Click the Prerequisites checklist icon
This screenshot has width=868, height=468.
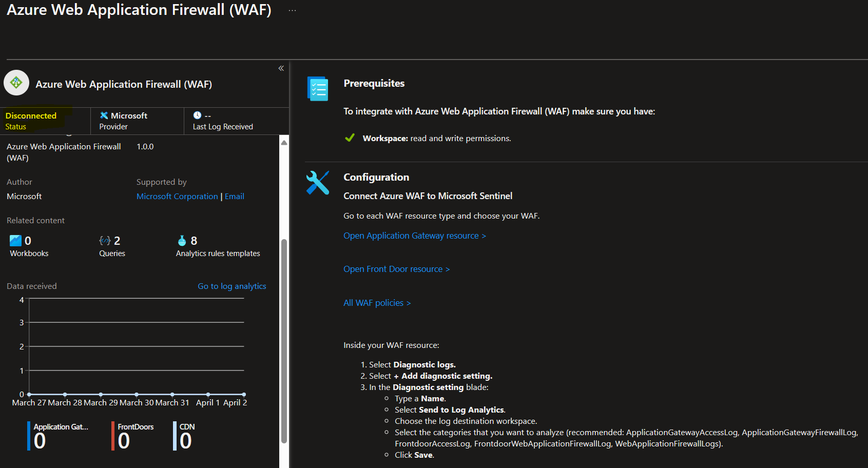[318, 89]
